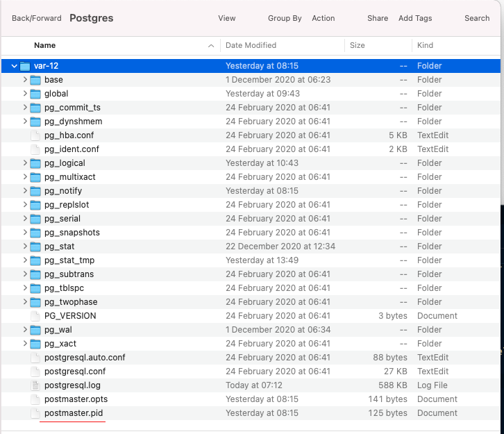Click the pg_xact folder icon
The image size is (504, 434).
click(x=35, y=344)
